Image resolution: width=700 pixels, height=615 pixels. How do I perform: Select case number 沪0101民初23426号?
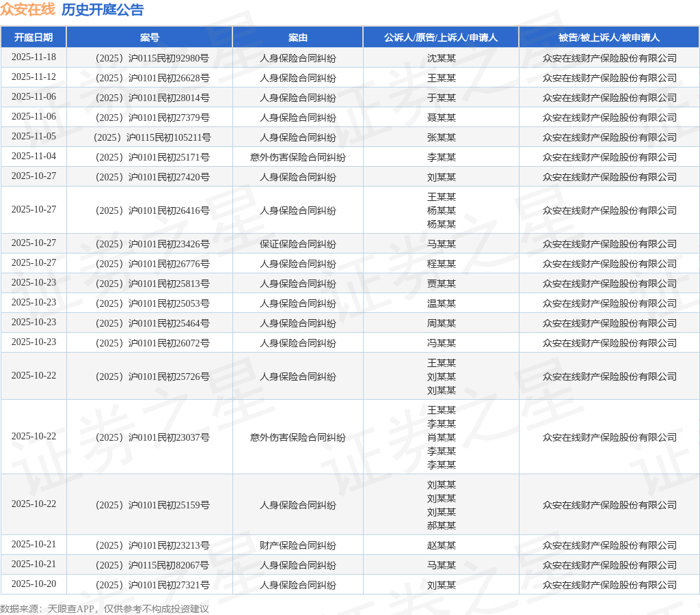point(169,244)
